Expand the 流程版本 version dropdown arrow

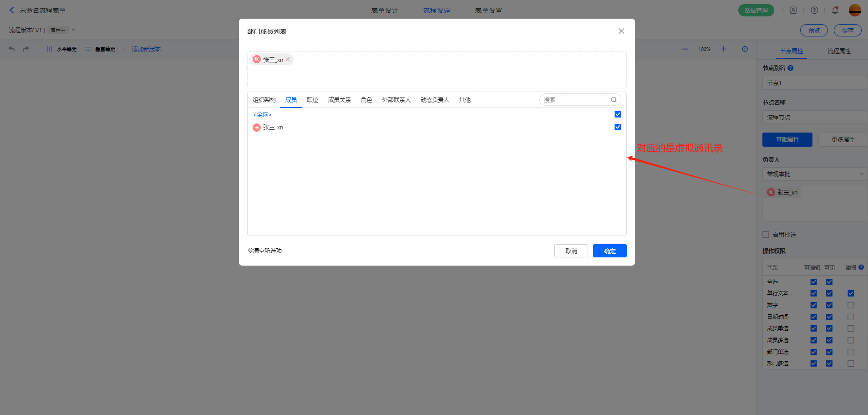(x=74, y=30)
